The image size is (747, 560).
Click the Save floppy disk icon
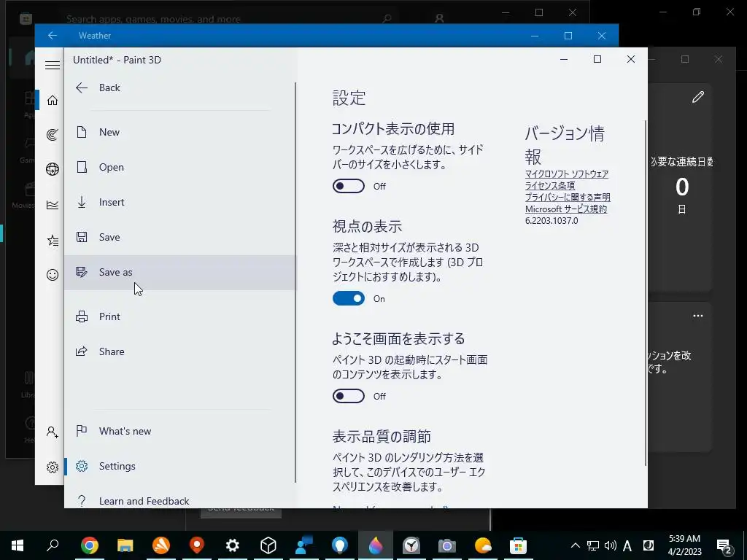point(82,237)
